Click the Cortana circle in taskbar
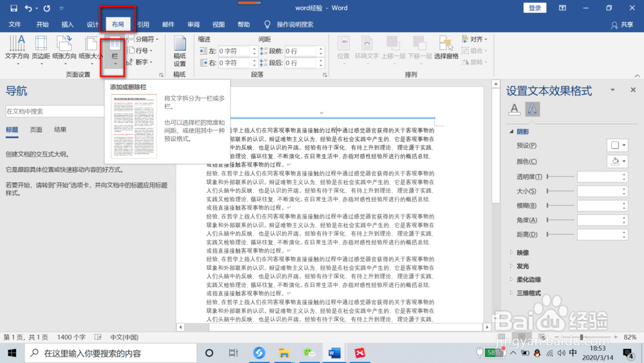 pyautogui.click(x=209, y=353)
